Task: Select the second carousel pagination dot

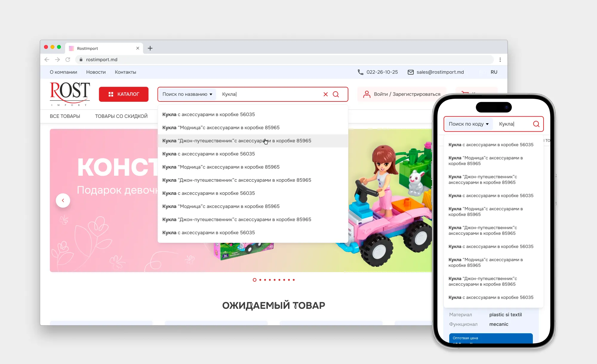Action: tap(260, 280)
